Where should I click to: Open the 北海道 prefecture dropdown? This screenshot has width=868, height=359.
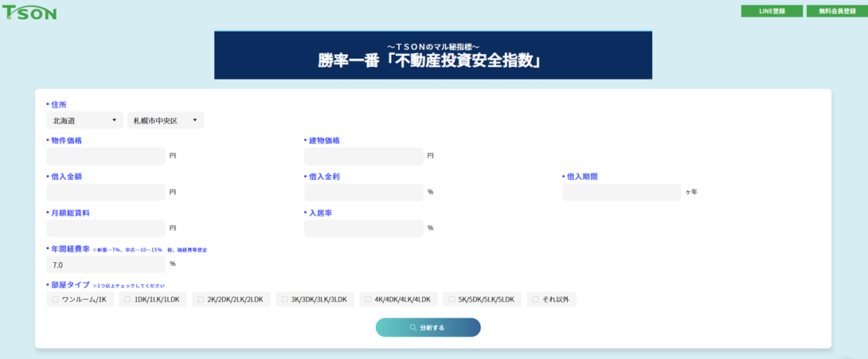pos(84,120)
